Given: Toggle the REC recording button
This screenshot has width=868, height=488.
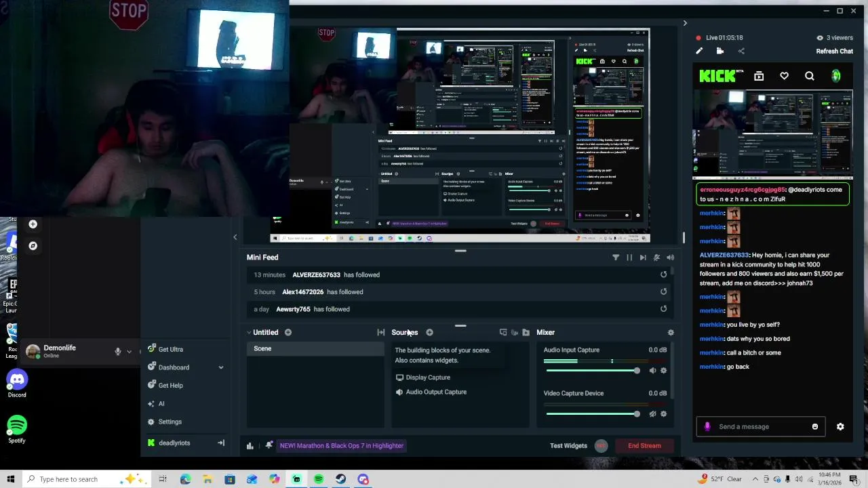Looking at the screenshot, I should click(x=601, y=445).
